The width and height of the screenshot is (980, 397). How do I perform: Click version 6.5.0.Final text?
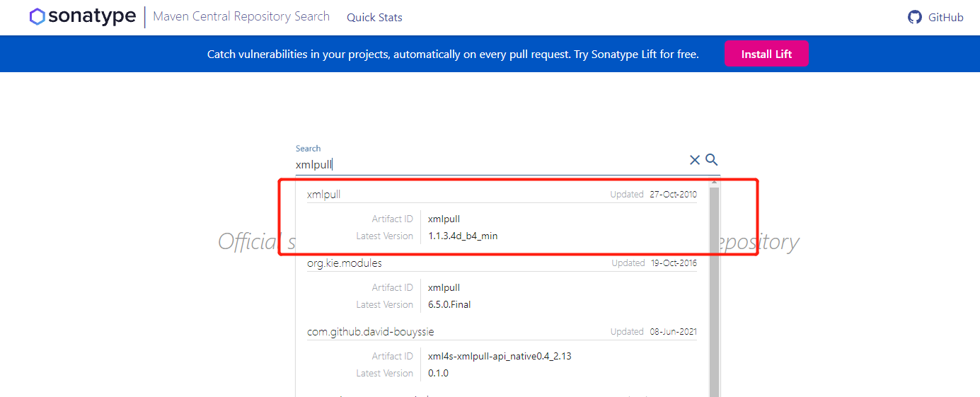tap(449, 304)
